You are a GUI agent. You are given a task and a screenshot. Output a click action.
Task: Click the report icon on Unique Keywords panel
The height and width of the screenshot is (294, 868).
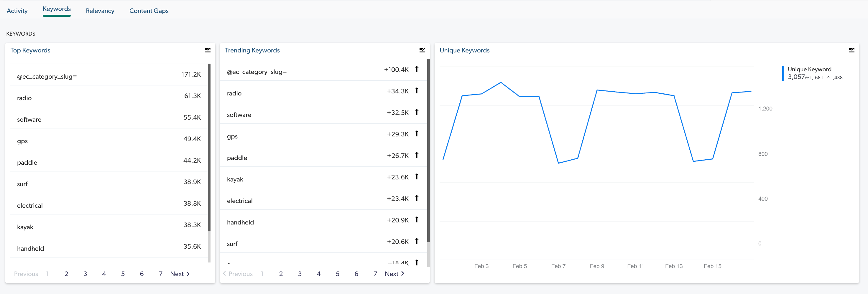click(x=852, y=50)
